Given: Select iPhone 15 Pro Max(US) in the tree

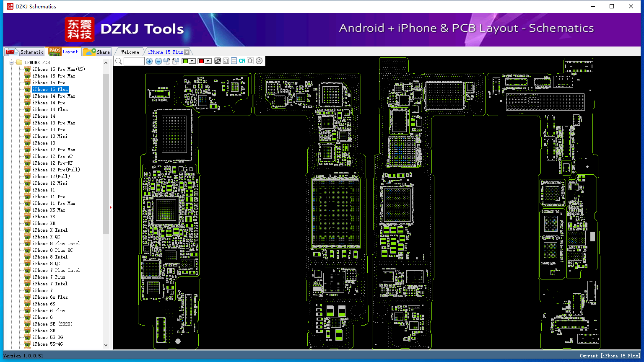Looking at the screenshot, I should point(59,69).
